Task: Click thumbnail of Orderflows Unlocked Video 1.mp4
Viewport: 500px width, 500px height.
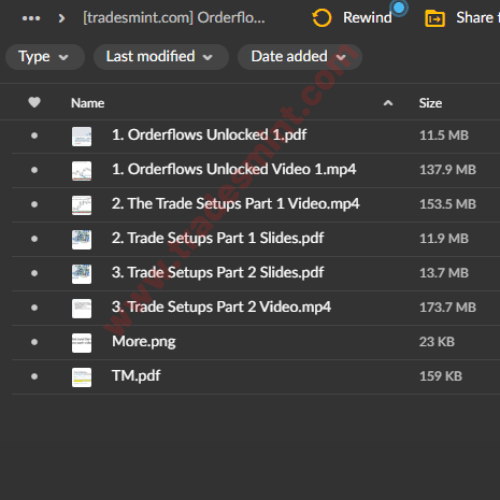Action: coord(82,171)
